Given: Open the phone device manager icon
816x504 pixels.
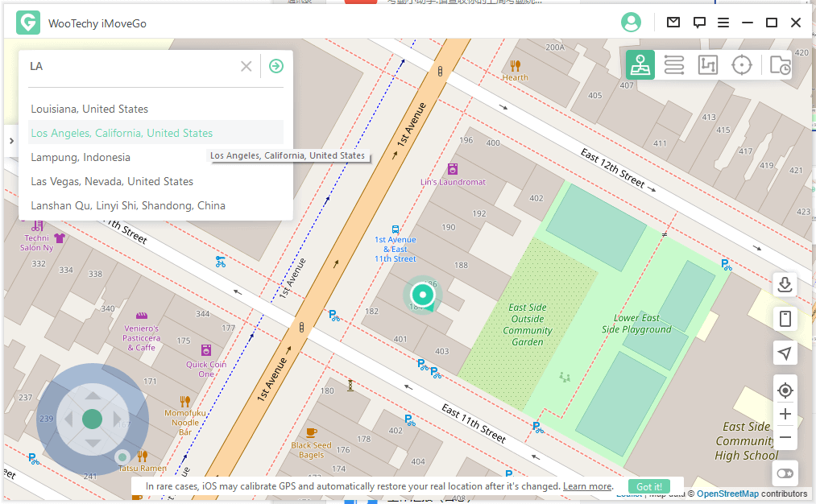Looking at the screenshot, I should click(x=785, y=319).
